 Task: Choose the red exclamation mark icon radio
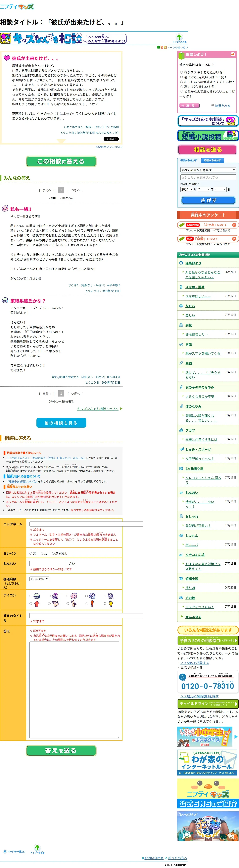[86, 603]
